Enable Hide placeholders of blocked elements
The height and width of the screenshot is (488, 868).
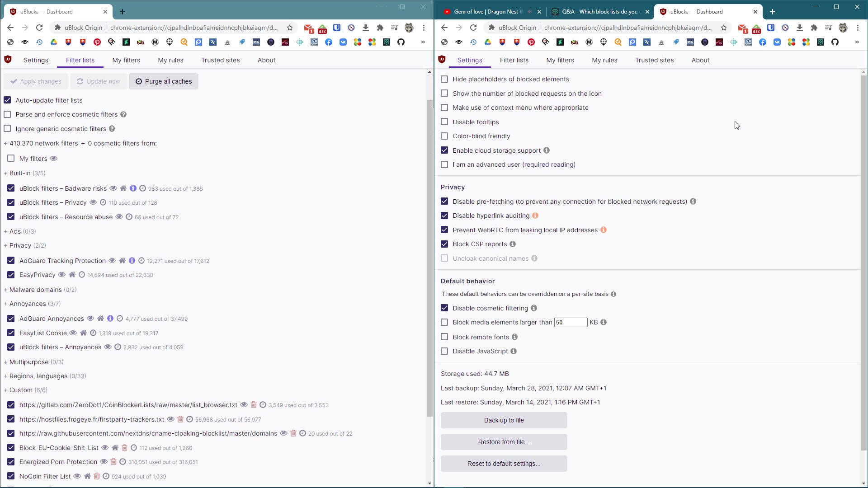click(444, 79)
